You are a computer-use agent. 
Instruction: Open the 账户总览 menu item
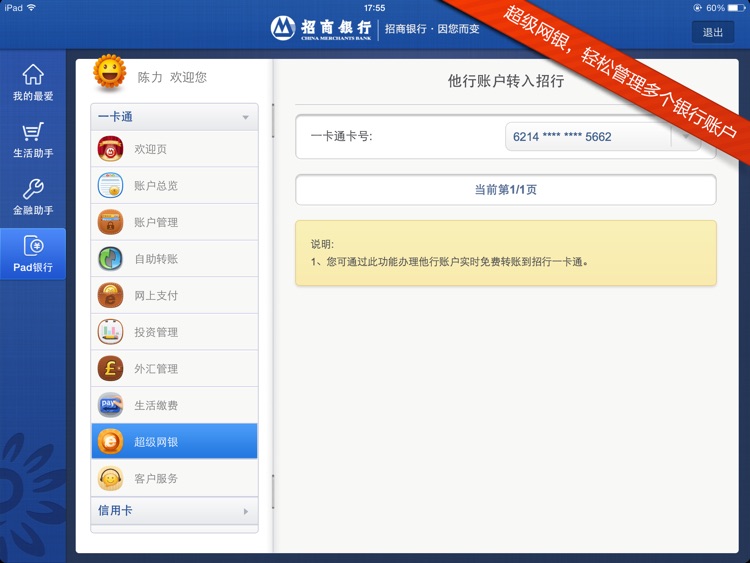[174, 186]
